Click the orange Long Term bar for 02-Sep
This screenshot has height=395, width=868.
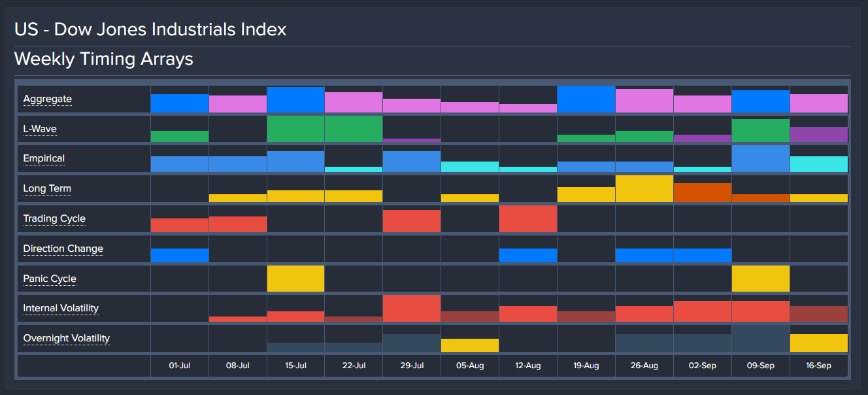click(x=703, y=193)
